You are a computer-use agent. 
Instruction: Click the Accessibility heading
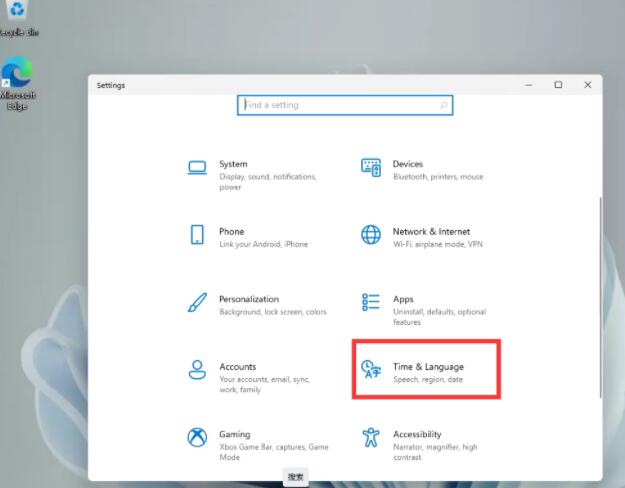click(417, 434)
